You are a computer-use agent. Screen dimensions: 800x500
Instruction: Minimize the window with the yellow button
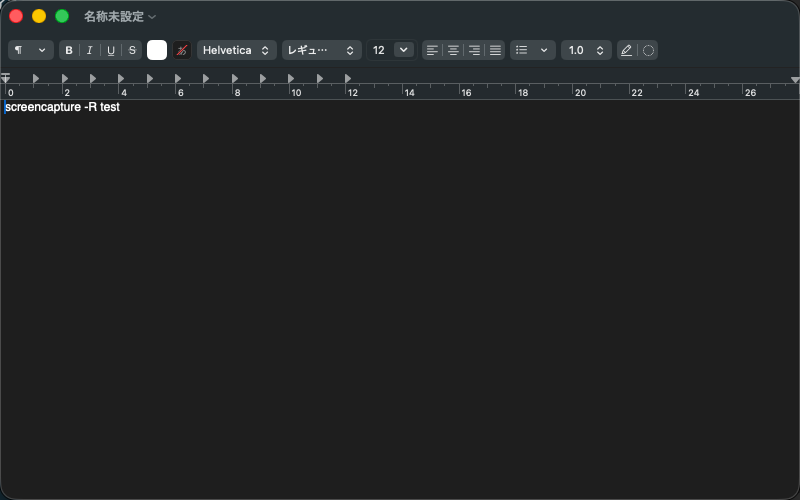click(39, 16)
